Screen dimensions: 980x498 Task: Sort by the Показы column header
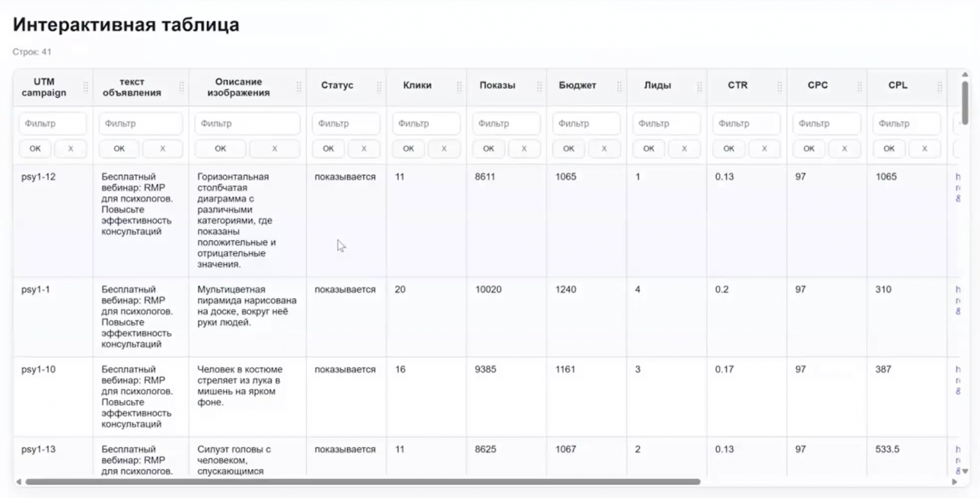(498, 85)
